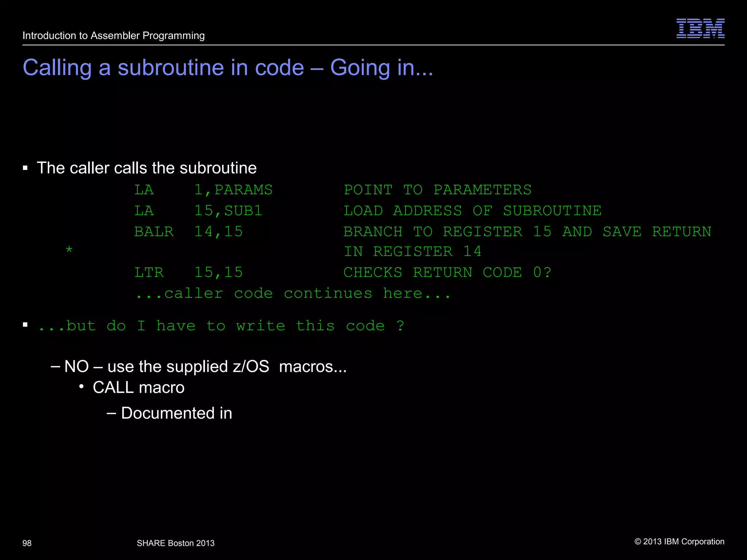Select bullet 'The caller calls the subroutine'
This screenshot has width=747, height=560.
(x=147, y=168)
